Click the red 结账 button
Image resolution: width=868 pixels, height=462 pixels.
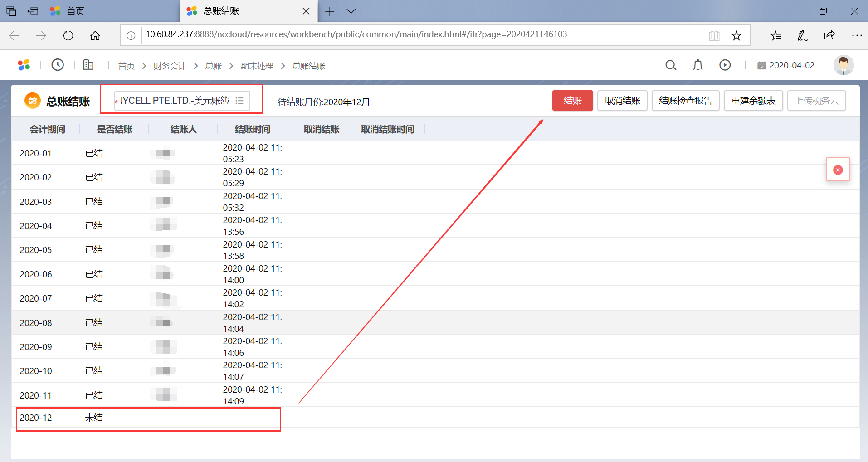click(x=572, y=101)
